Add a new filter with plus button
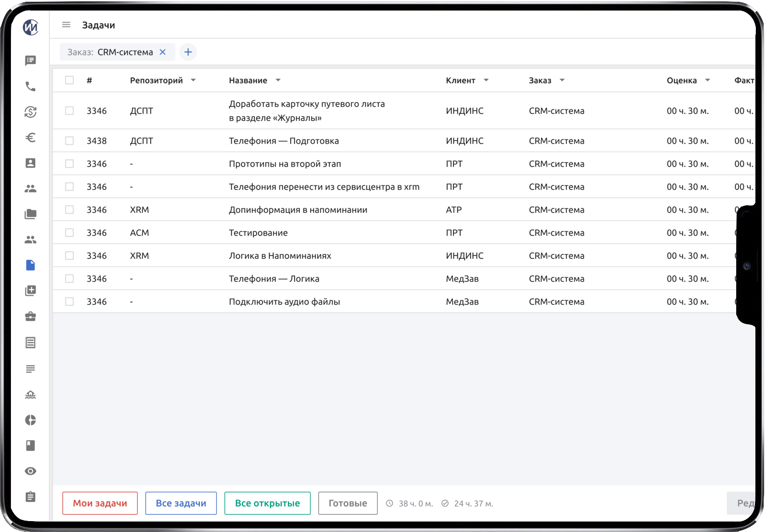The height and width of the screenshot is (532, 765). (x=188, y=52)
